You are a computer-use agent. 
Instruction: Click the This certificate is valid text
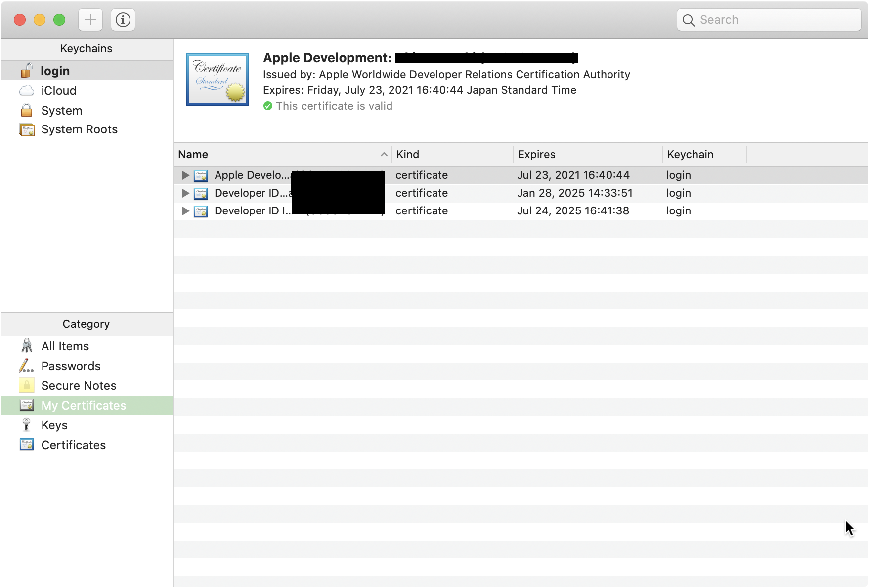[x=334, y=106]
